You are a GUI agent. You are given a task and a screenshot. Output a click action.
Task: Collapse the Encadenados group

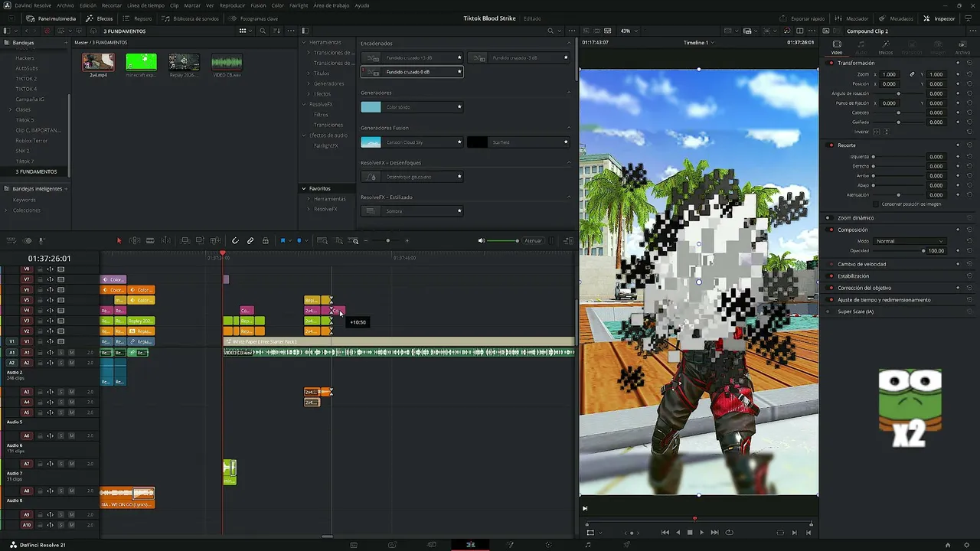[569, 44]
